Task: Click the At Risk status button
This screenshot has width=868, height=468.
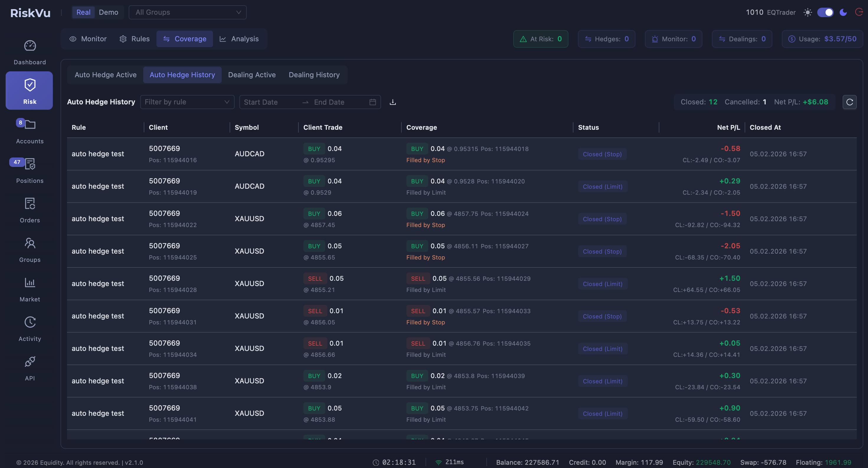Action: pyautogui.click(x=540, y=39)
